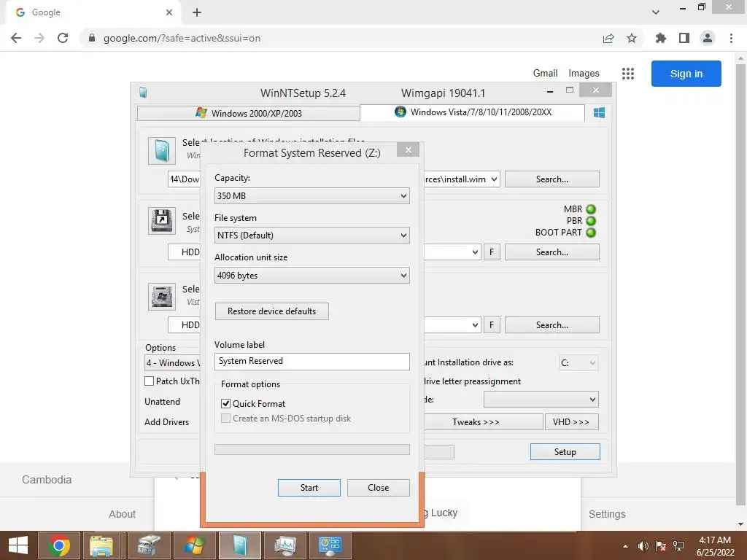This screenshot has width=747, height=560.
Task: Click the MBR green status indicator
Action: coord(591,209)
